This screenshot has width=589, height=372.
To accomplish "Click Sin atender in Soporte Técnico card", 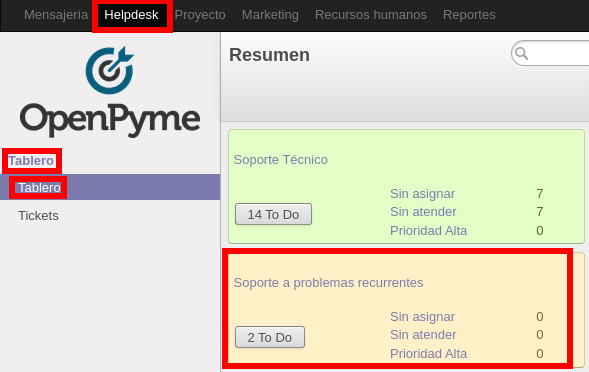I will point(423,212).
